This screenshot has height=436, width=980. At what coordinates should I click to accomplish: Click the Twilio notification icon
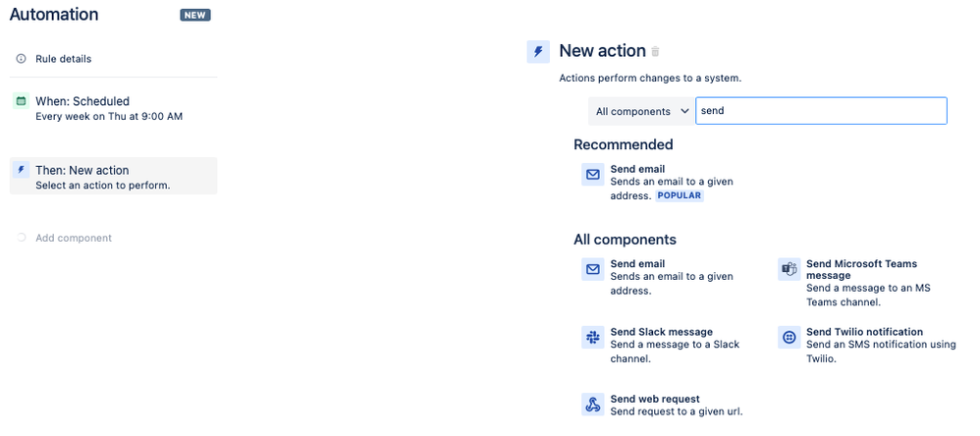[x=789, y=338]
